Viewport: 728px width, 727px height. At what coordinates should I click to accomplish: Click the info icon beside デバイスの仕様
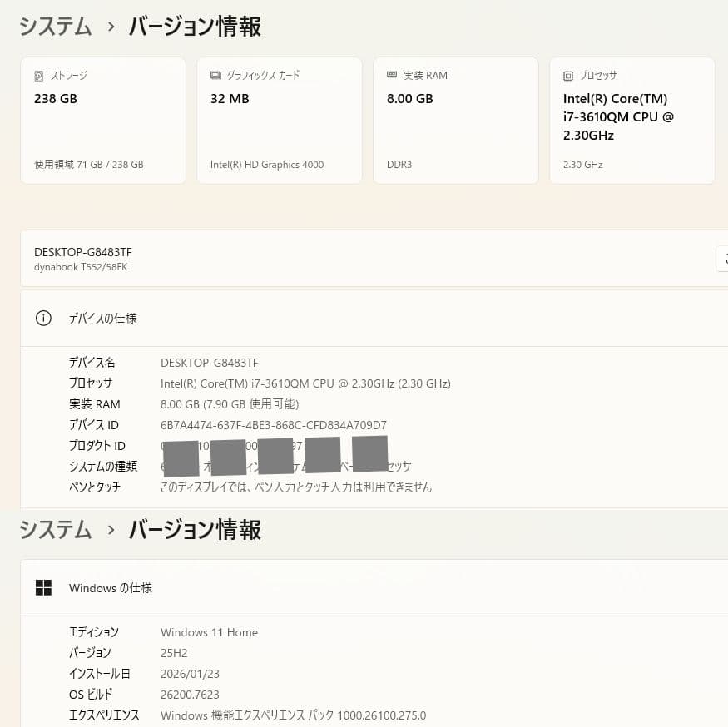click(x=43, y=318)
